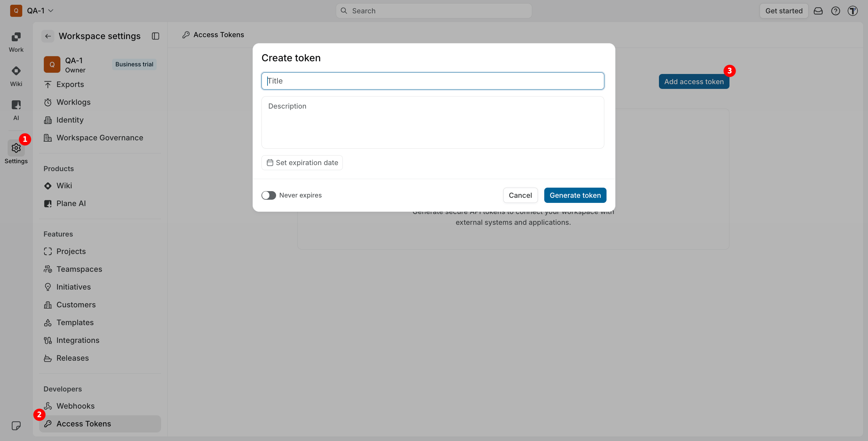The height and width of the screenshot is (441, 868).
Task: Select Access Tokens in Developers
Action: tap(100, 424)
